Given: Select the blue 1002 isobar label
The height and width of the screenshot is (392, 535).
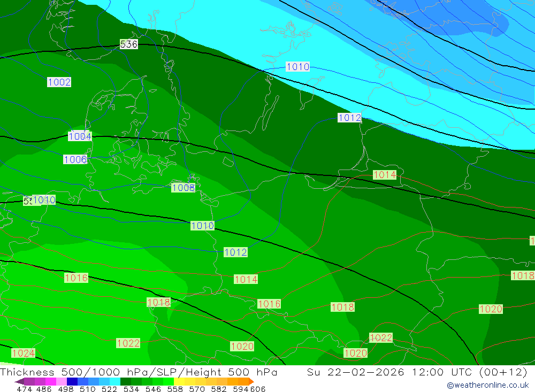Looking at the screenshot, I should (59, 82).
